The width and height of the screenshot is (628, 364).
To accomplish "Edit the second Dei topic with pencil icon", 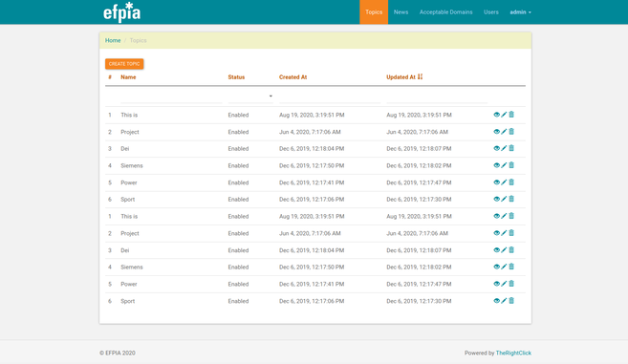I will (504, 250).
